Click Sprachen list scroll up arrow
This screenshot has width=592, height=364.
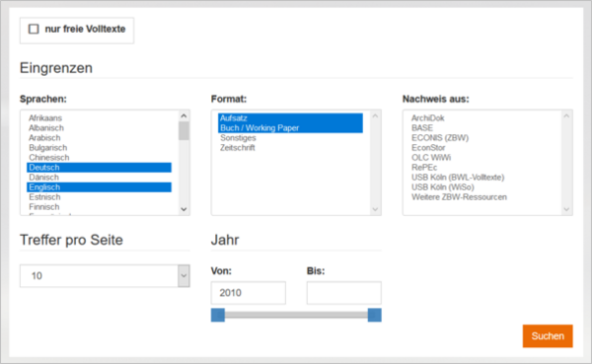click(x=184, y=116)
